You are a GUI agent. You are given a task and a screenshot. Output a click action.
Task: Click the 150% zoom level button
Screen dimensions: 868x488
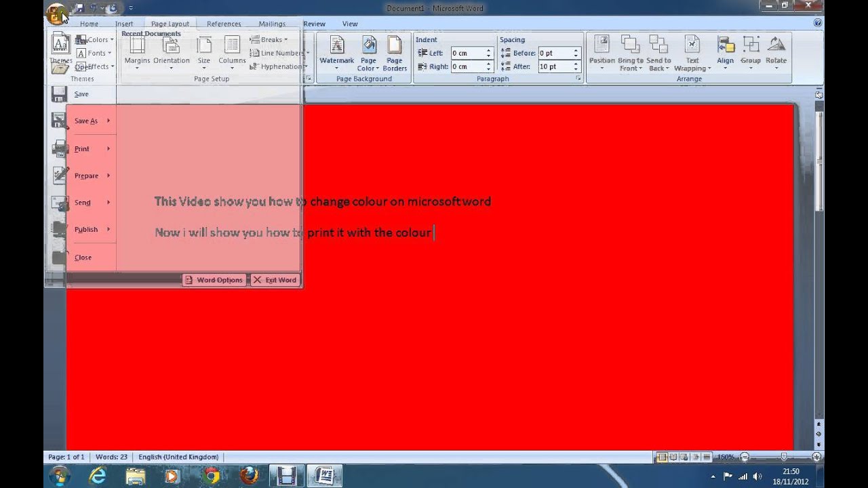(x=726, y=457)
